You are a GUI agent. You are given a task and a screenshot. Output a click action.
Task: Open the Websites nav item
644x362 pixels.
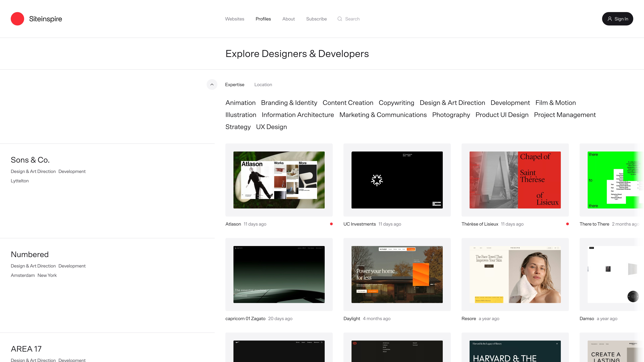point(234,19)
